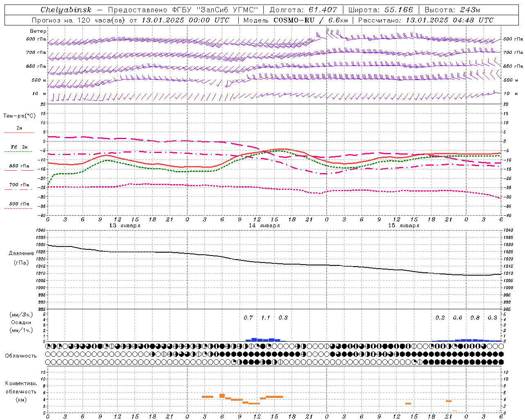The image size is (525, 420).
Task: Select the "Прогноз на 120 часа(ов)" text
Action: tap(79, 20)
